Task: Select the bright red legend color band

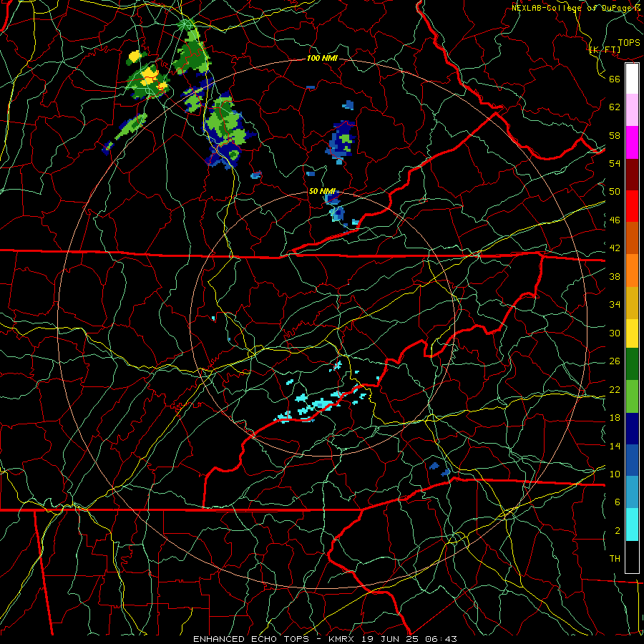Action: click(x=632, y=206)
